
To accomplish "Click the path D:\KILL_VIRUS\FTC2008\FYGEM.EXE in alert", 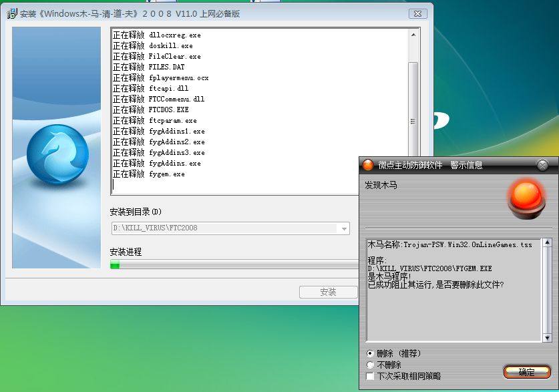I will [x=430, y=268].
